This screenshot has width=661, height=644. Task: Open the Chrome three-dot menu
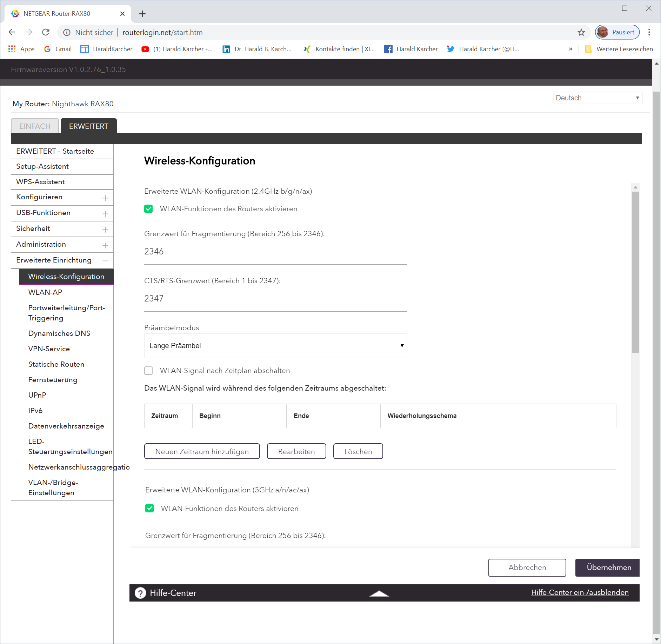(x=649, y=32)
